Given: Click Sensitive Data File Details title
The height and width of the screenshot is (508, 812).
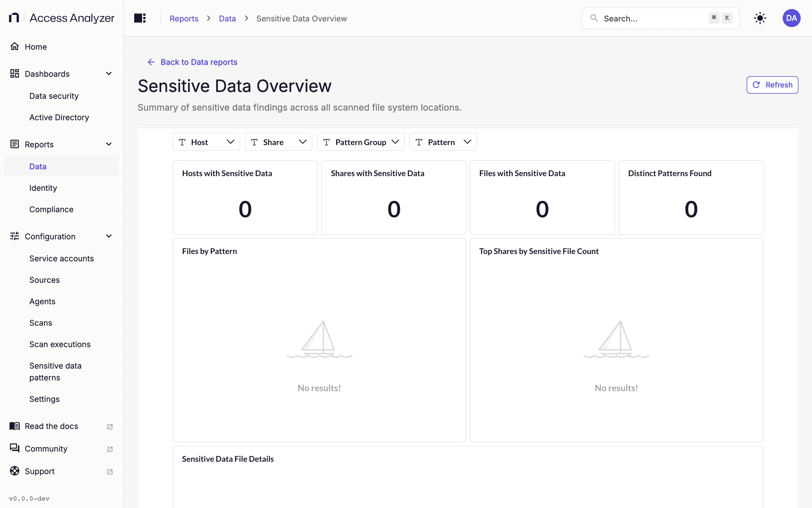Looking at the screenshot, I should point(228,459).
